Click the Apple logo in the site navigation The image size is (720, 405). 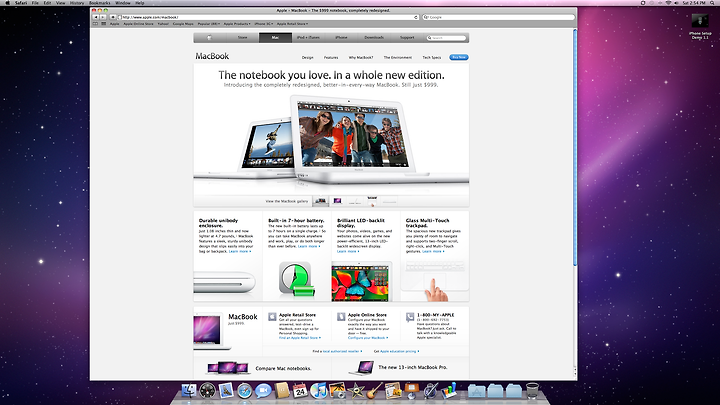(209, 38)
